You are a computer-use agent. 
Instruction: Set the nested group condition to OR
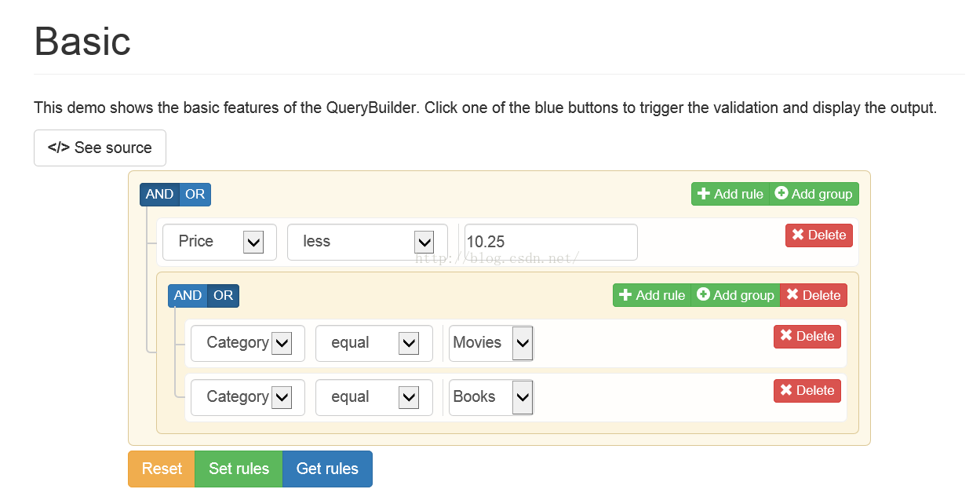[x=224, y=296]
